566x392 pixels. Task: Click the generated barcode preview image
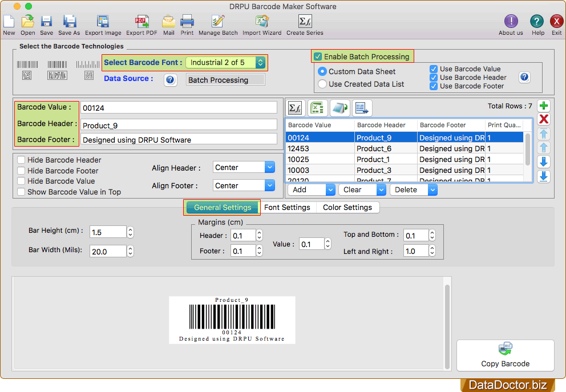232,320
